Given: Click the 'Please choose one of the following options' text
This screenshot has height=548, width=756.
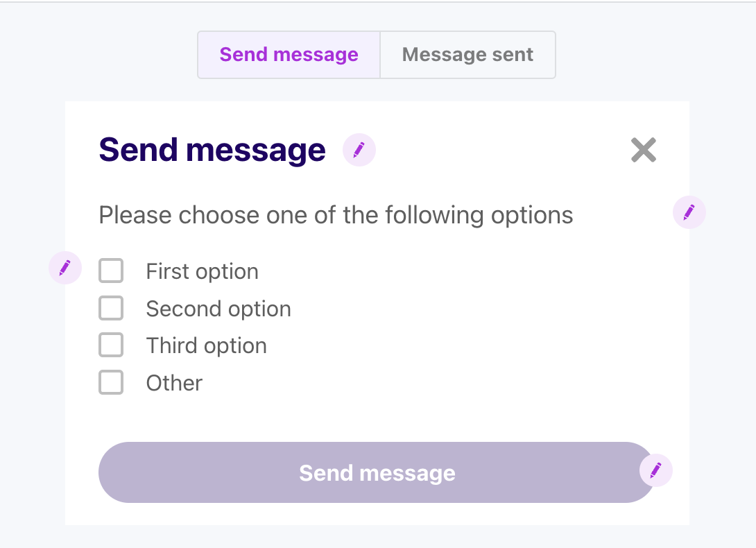Looking at the screenshot, I should (x=336, y=215).
